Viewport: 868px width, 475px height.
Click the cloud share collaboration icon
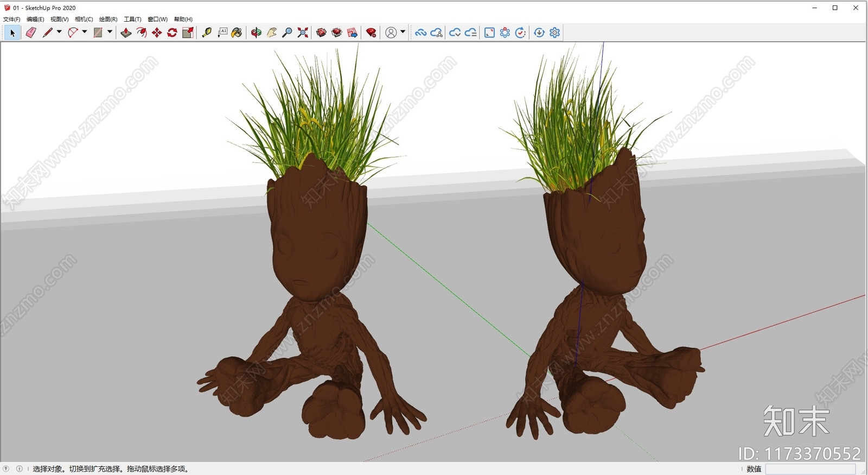point(436,33)
